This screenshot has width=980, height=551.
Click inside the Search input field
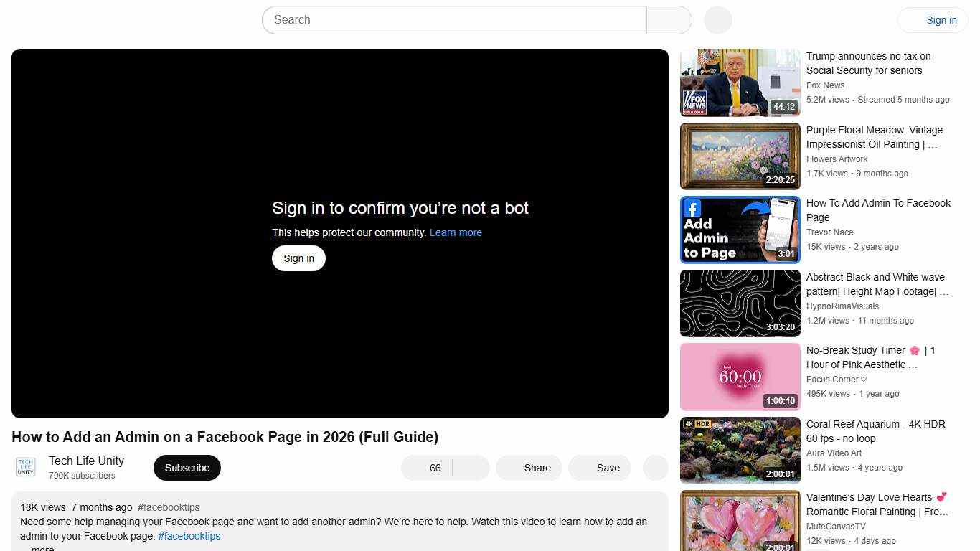(452, 20)
